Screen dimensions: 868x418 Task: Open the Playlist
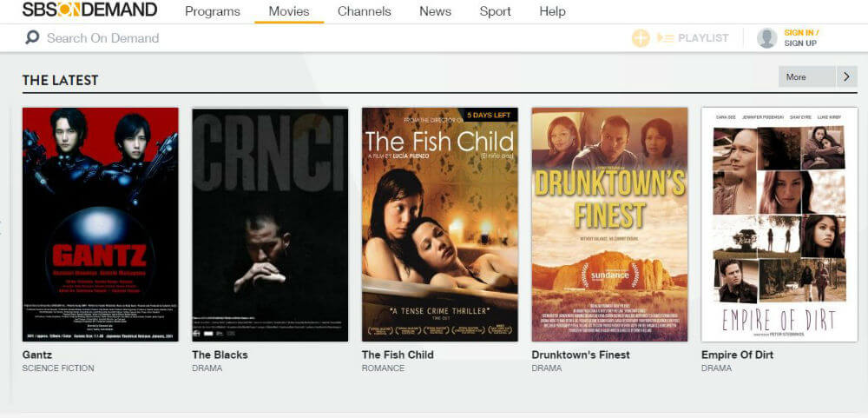click(x=693, y=38)
